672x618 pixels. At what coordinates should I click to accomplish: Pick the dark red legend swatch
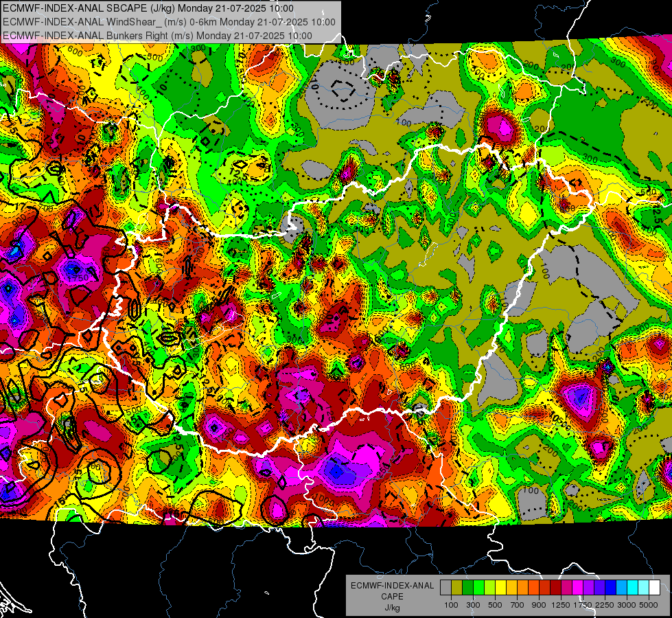click(556, 588)
